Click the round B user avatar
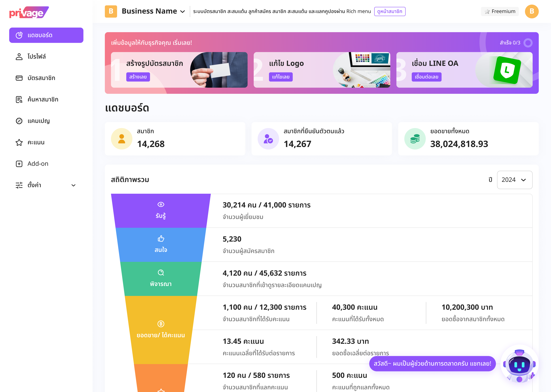 [531, 11]
